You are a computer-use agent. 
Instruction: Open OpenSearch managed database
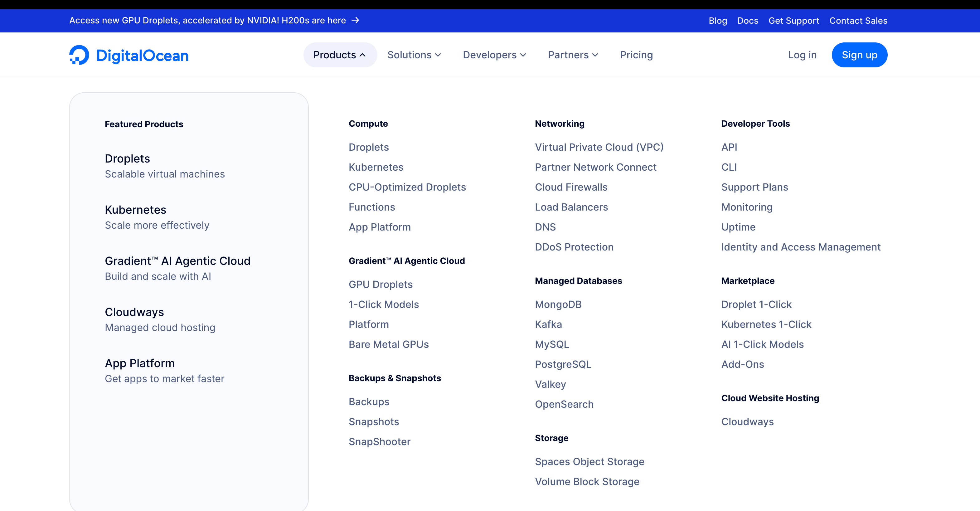(564, 404)
